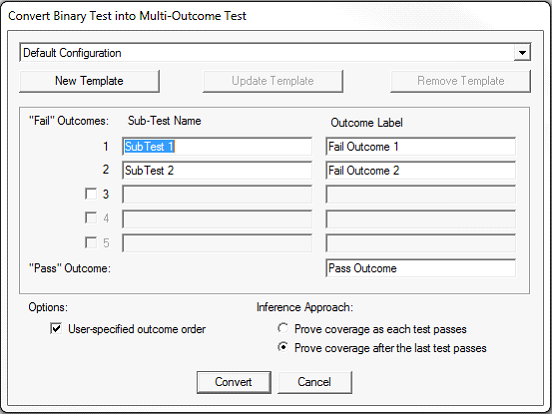Enable fail outcome 3 checkbox
Viewport: 553px width, 415px height.
pyautogui.click(x=91, y=194)
